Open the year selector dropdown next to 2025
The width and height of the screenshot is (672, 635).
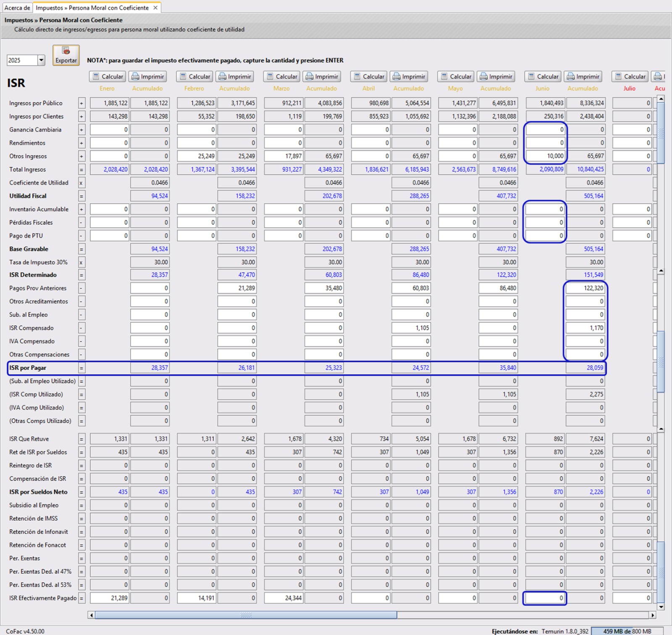41,60
